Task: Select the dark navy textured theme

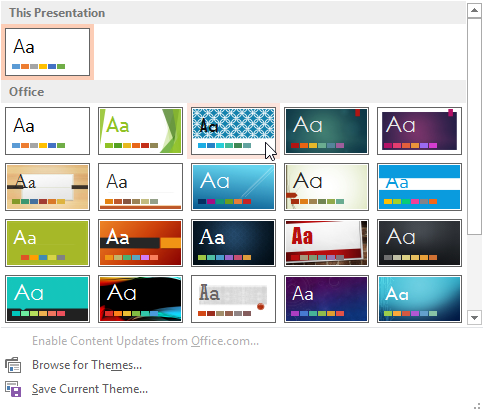Action: click(x=233, y=243)
